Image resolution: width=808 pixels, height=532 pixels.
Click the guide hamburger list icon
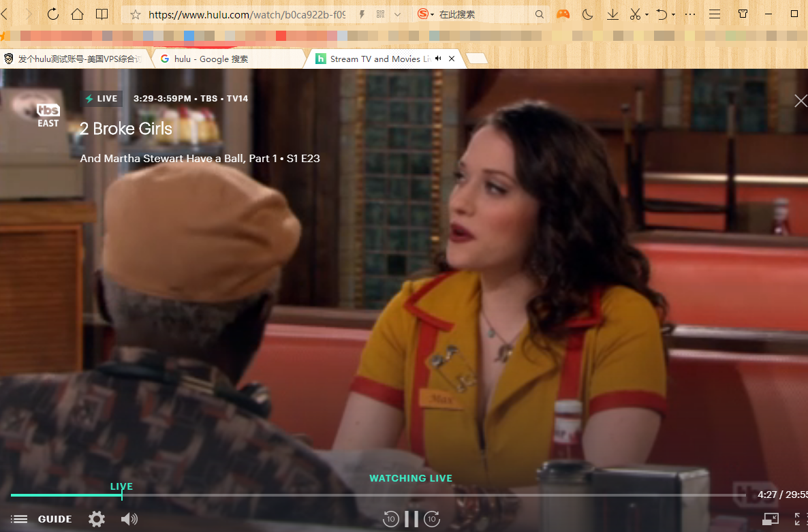(19, 518)
